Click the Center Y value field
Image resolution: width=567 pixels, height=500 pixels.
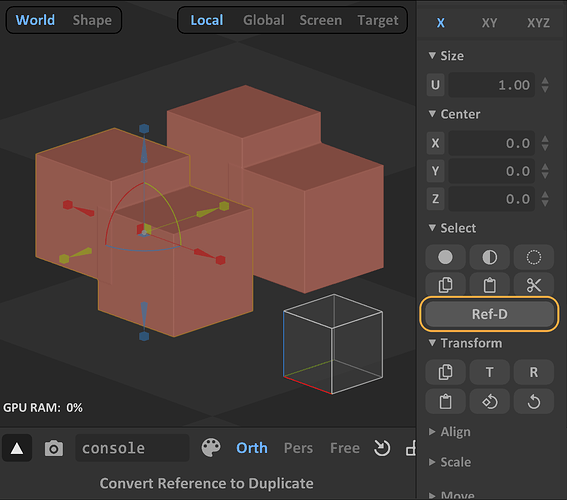(x=491, y=171)
